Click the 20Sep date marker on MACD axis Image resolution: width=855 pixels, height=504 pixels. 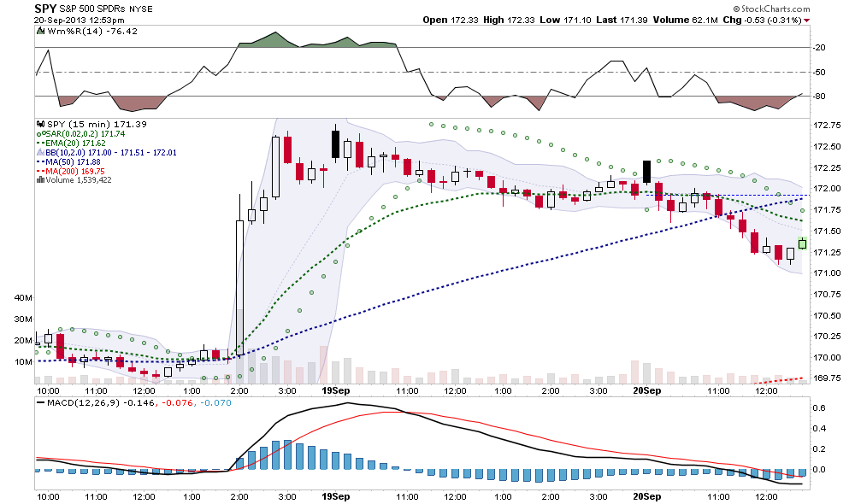[x=646, y=496]
